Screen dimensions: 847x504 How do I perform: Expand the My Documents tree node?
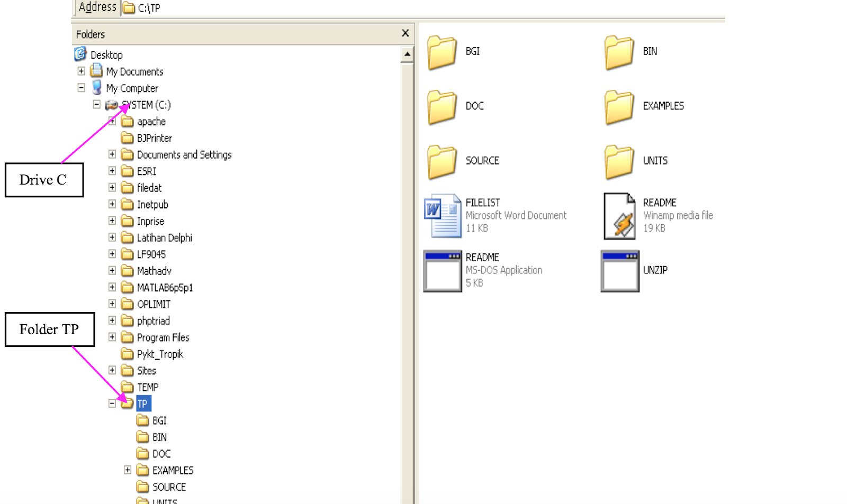[81, 71]
